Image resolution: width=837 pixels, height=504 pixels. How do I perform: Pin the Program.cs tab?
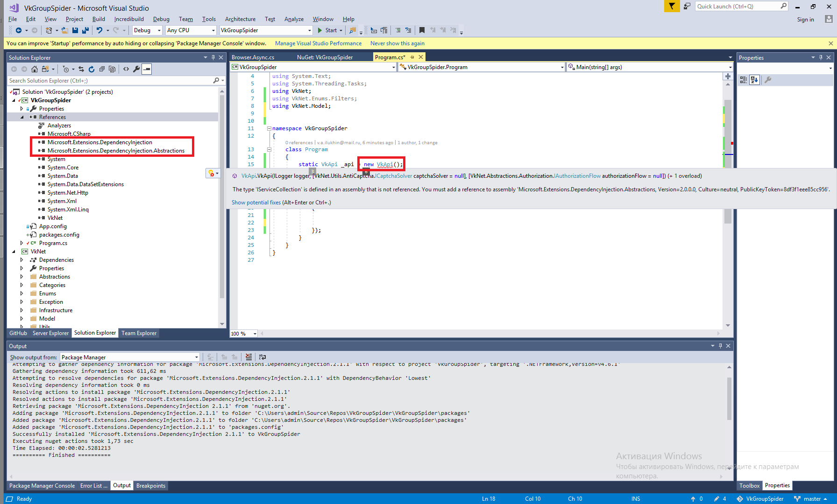(x=412, y=57)
